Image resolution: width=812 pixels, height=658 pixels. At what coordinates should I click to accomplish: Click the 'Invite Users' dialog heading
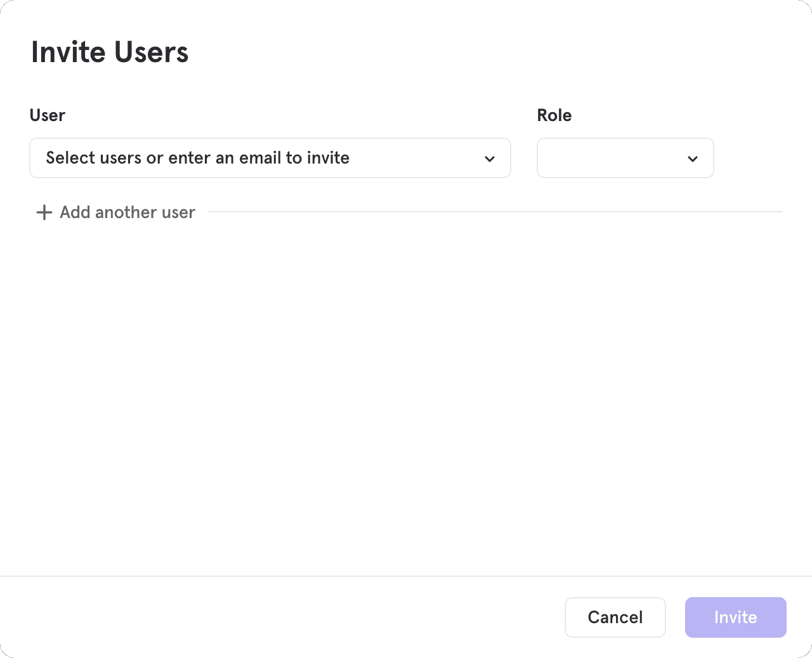[110, 52]
